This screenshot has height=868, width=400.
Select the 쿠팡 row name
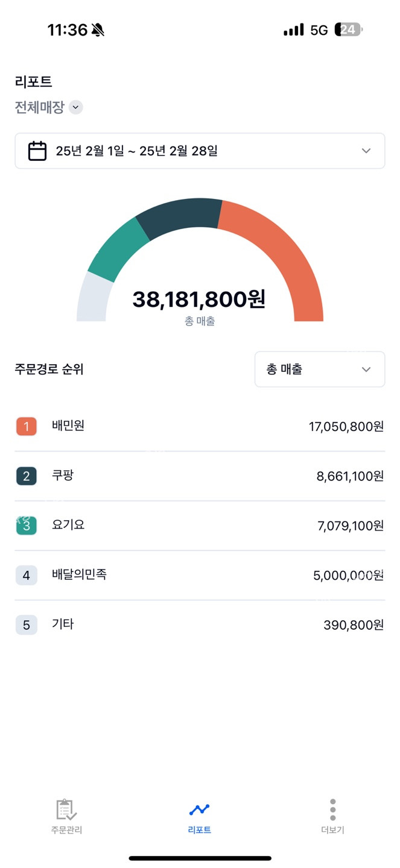(63, 476)
